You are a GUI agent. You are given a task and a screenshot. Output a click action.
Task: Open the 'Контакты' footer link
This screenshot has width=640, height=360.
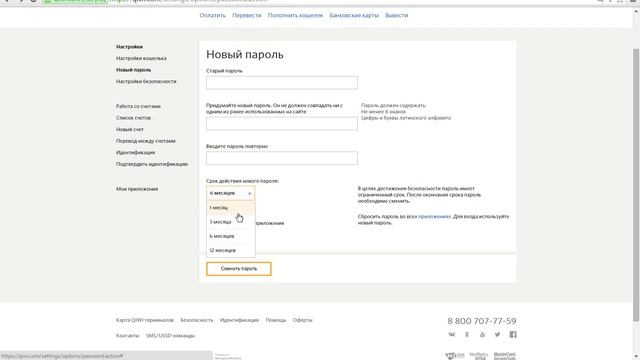(127, 336)
